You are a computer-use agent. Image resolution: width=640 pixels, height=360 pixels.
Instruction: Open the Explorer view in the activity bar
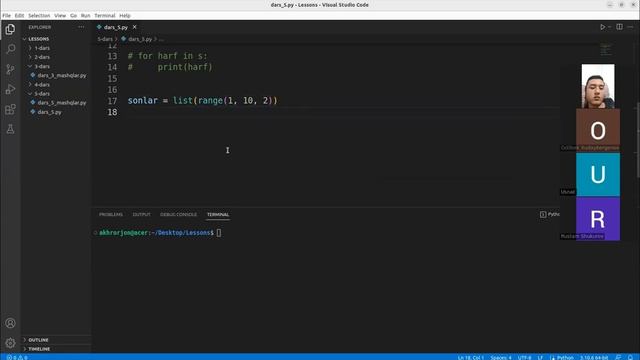pyautogui.click(x=10, y=29)
